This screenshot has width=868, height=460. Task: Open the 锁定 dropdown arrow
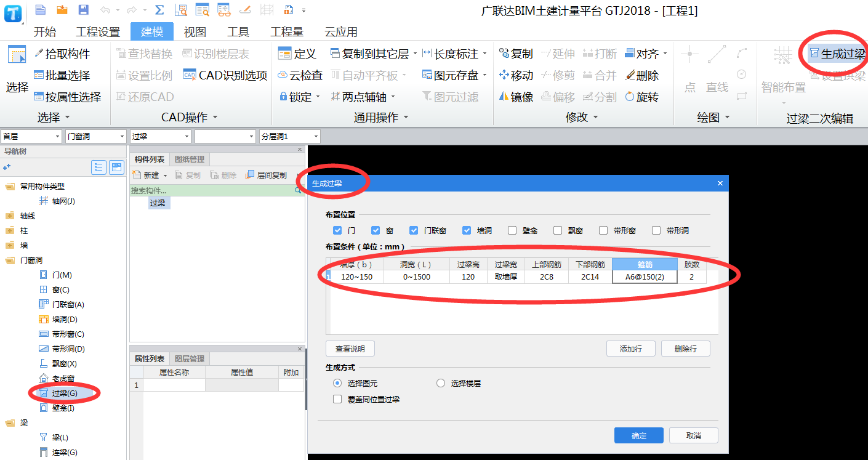point(318,97)
